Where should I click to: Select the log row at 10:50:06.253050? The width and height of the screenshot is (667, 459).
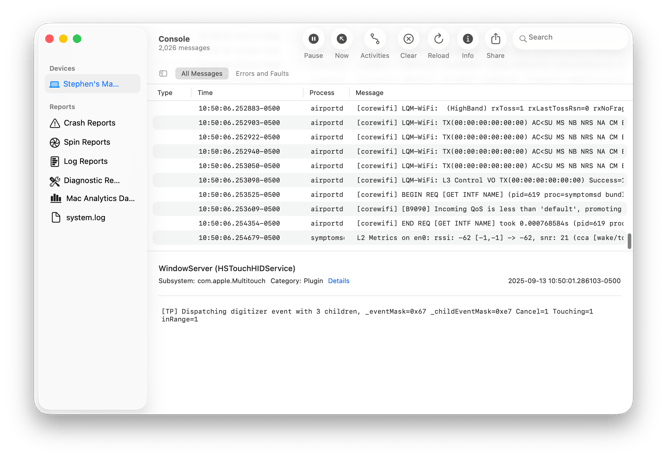coord(390,166)
